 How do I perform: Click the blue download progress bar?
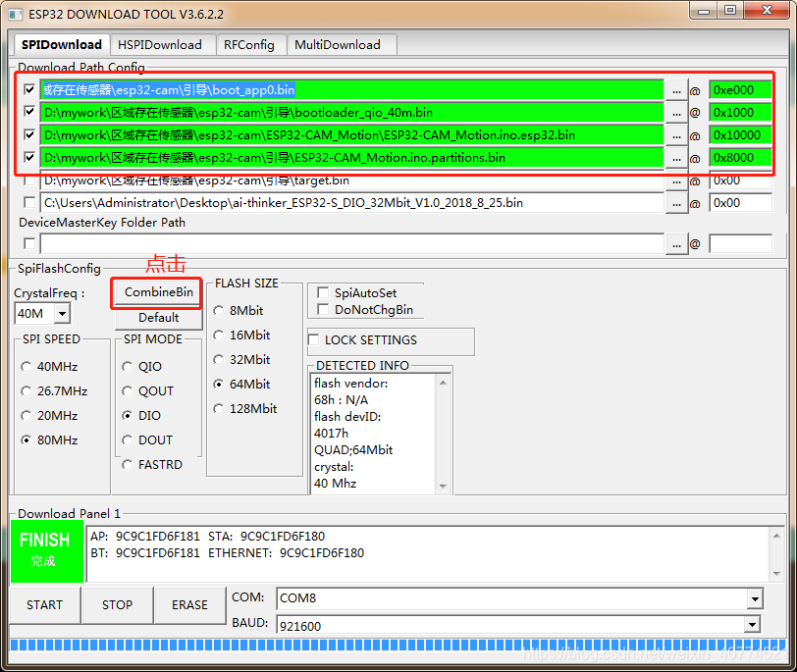pos(398,646)
